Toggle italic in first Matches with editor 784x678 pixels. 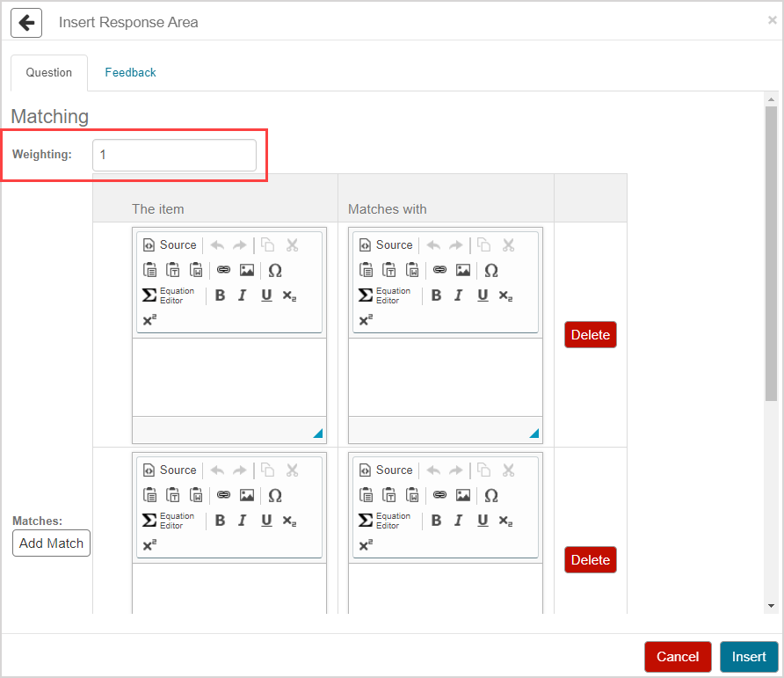(458, 295)
